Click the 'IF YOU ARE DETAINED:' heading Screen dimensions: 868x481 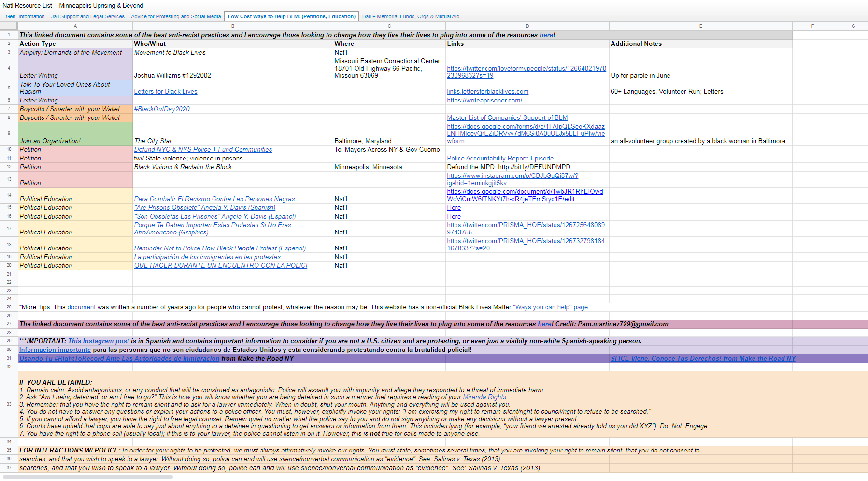click(56, 383)
